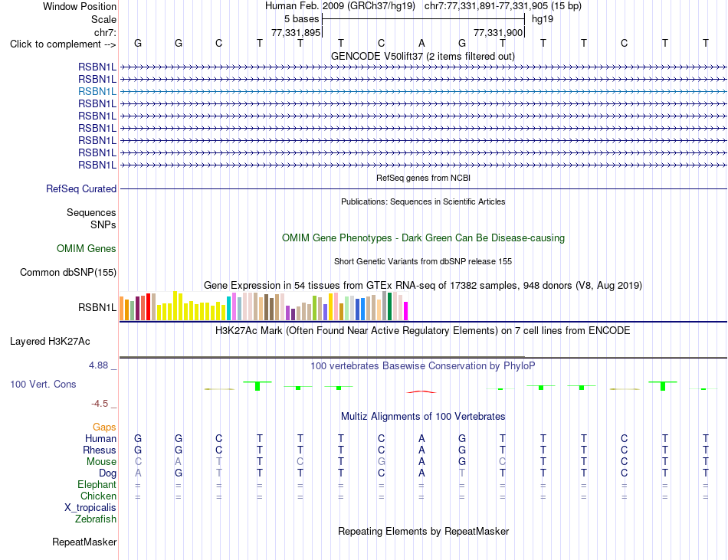728x560 pixels.
Task: Click the Window Position track label
Action: (80, 6)
